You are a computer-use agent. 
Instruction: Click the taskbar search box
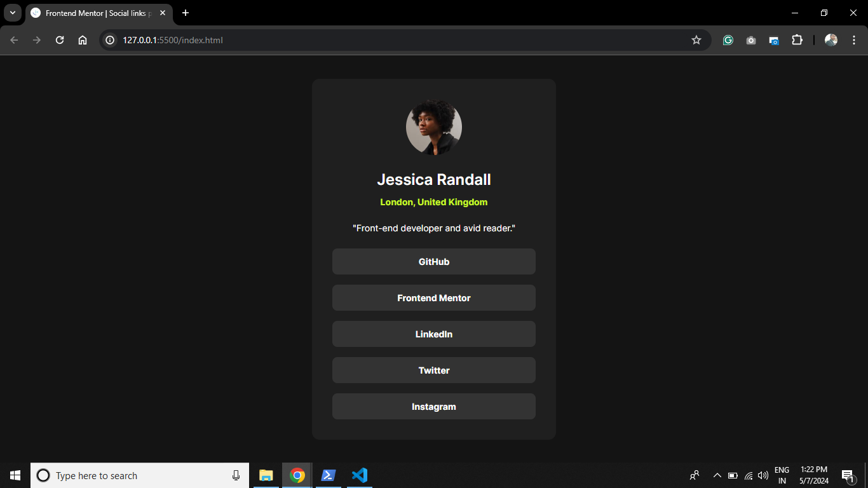(140, 475)
